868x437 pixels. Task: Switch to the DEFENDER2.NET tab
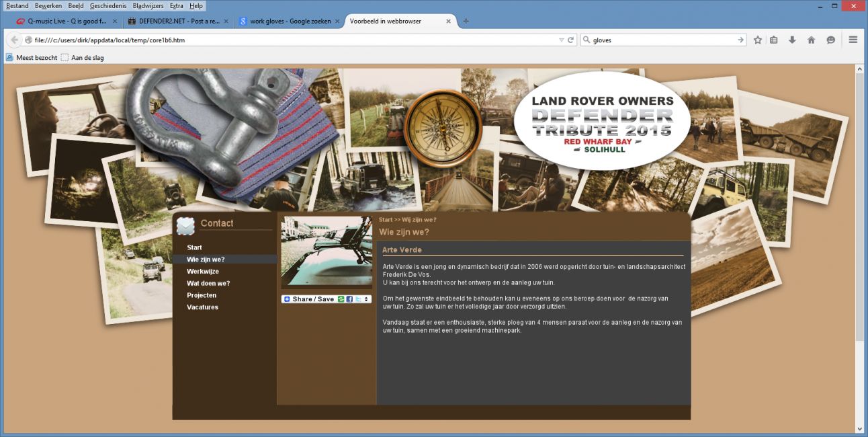pos(177,21)
